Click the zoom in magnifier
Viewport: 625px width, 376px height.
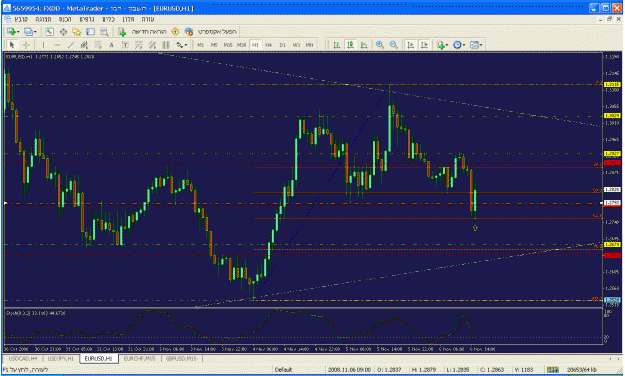coord(380,45)
